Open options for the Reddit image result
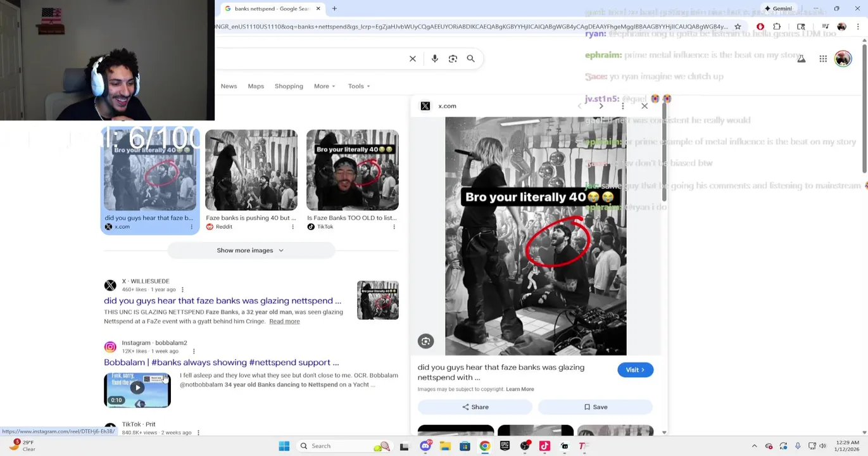The width and height of the screenshot is (868, 456). tap(292, 227)
